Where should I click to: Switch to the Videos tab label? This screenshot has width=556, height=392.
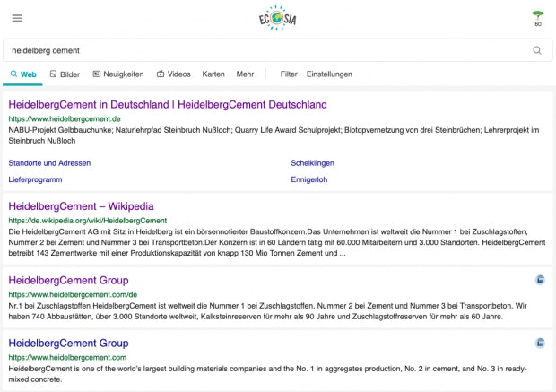pyautogui.click(x=179, y=74)
